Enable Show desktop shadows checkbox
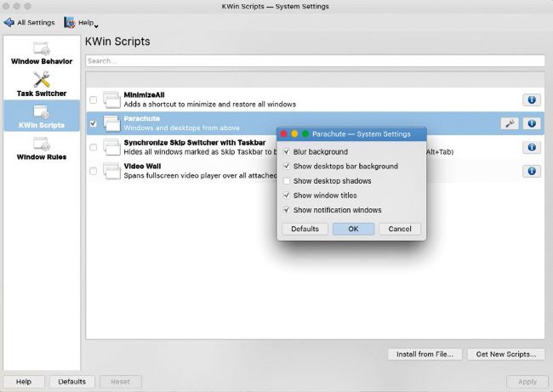Screen dimensions: 553x392 (x=287, y=181)
